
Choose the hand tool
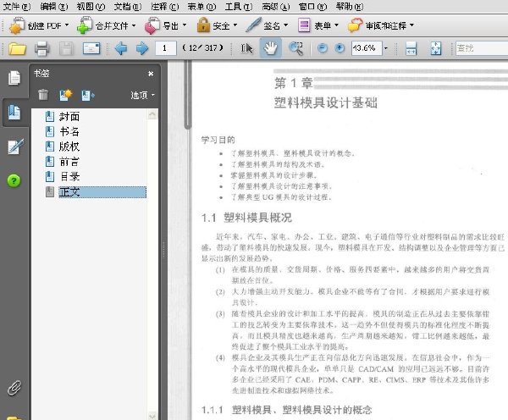[x=271, y=48]
